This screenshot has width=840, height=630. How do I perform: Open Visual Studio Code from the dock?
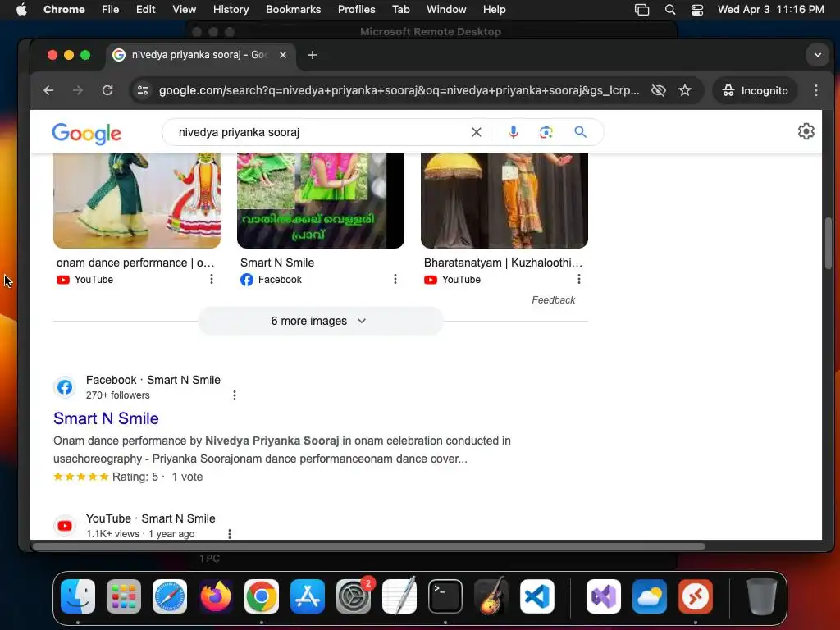tap(536, 596)
